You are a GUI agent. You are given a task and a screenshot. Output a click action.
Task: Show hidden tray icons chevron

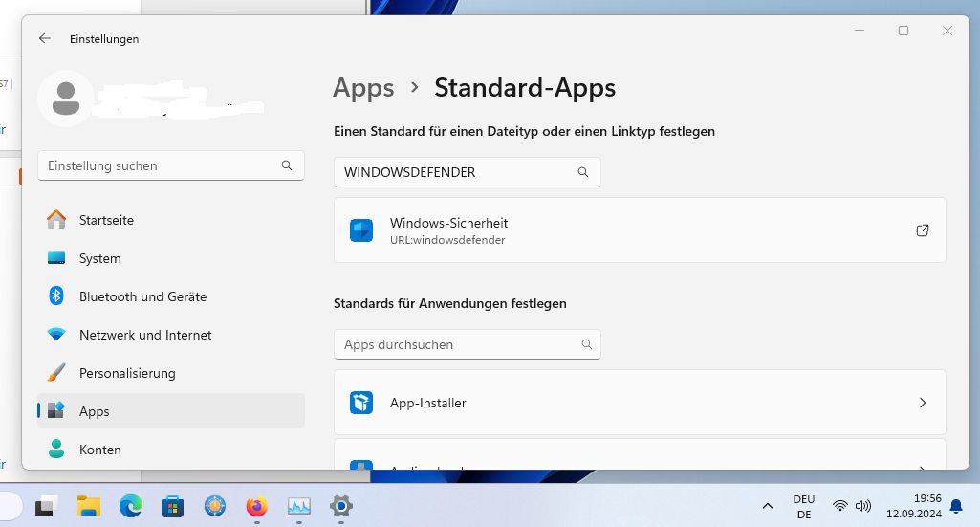coord(768,506)
